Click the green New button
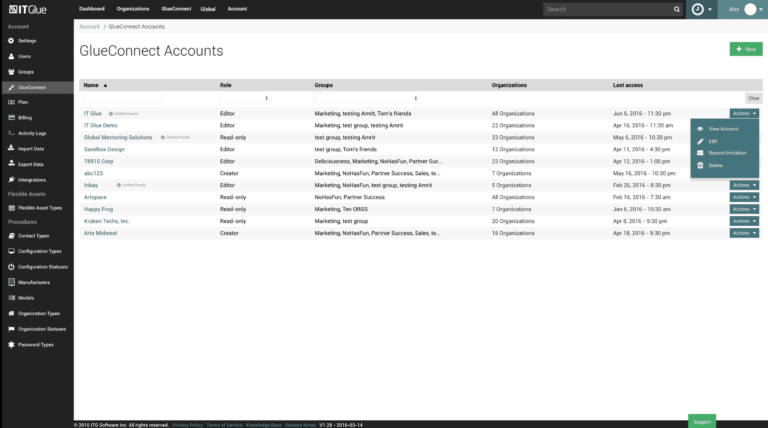 coord(746,49)
